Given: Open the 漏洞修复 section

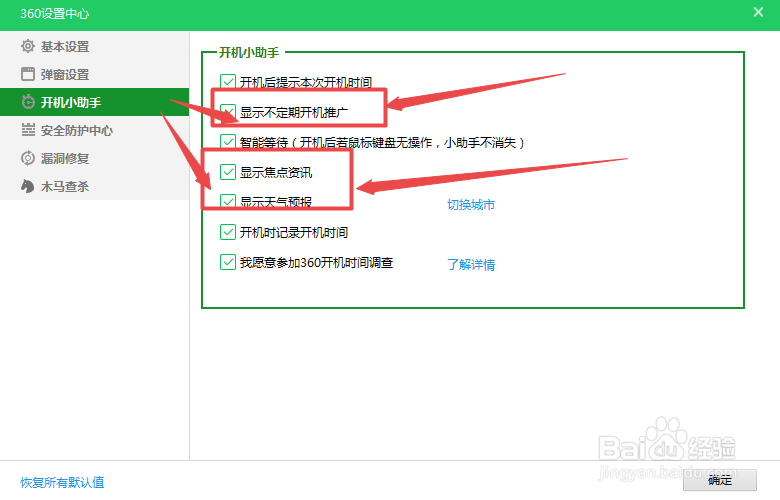Looking at the screenshot, I should (95, 158).
